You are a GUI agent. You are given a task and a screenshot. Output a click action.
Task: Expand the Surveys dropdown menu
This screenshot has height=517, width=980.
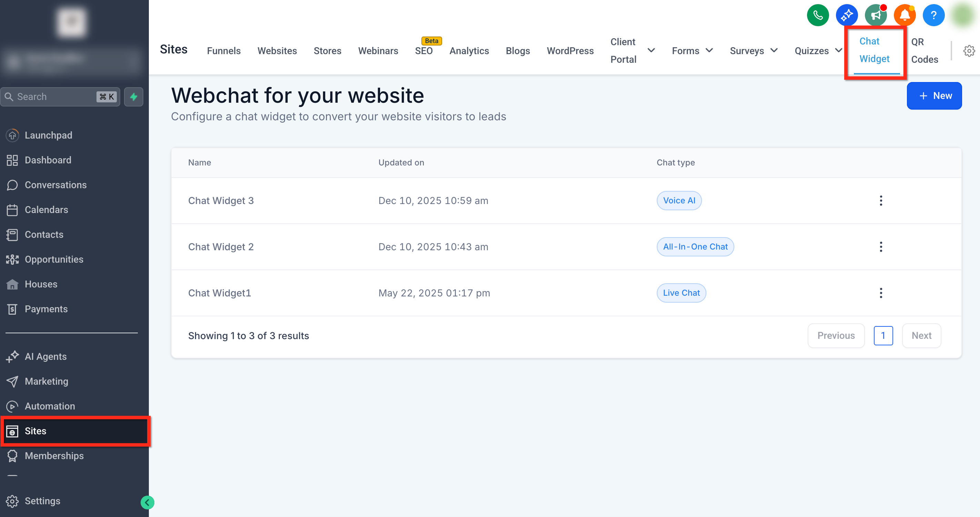(x=774, y=51)
